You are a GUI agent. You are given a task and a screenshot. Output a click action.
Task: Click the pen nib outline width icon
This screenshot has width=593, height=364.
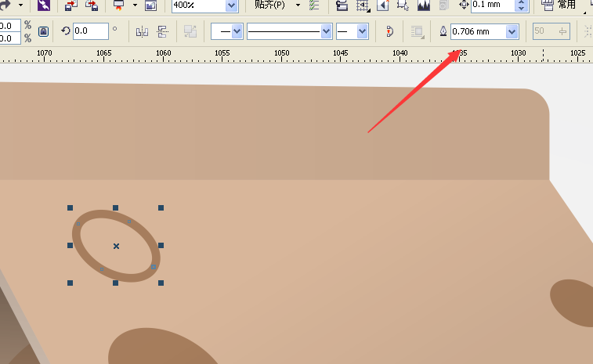pos(443,31)
